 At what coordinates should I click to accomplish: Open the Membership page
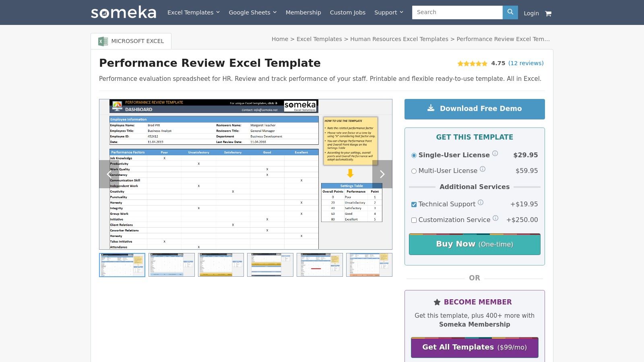point(303,12)
